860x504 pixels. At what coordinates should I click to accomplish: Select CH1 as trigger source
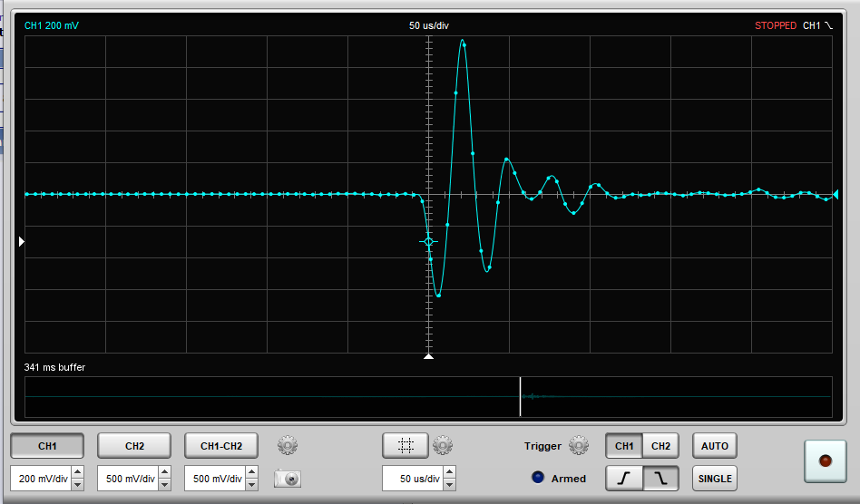pyautogui.click(x=624, y=446)
